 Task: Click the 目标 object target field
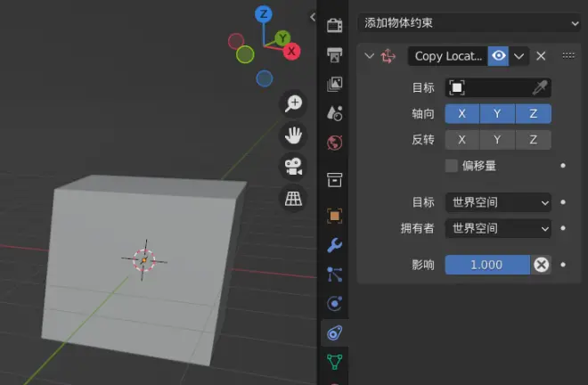498,88
